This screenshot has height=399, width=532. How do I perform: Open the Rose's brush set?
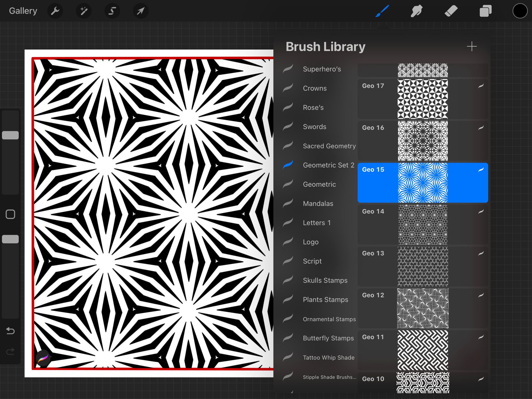pos(313,107)
